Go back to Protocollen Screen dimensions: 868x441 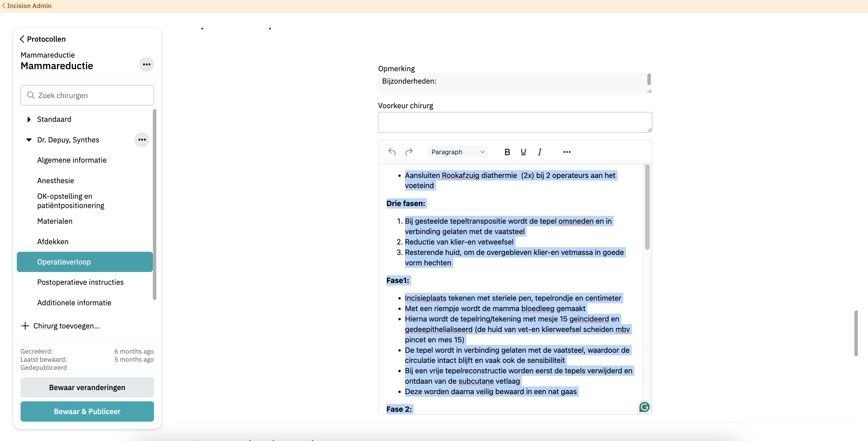[43, 39]
